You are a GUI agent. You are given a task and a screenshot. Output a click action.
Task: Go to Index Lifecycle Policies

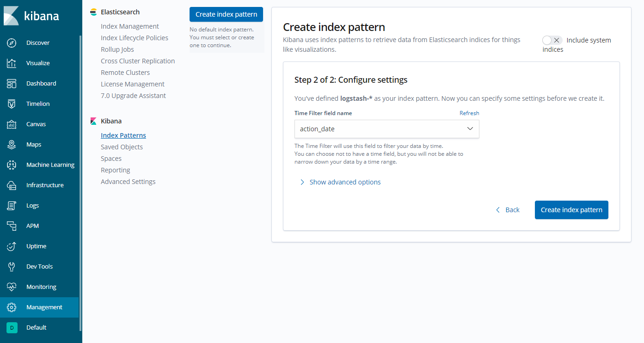pyautogui.click(x=135, y=38)
